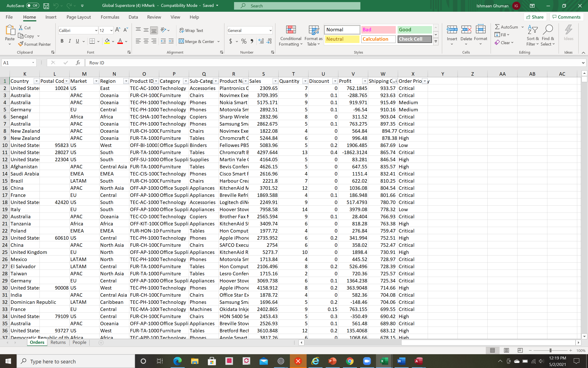
Task: Apply Percent Style format
Action: click(x=244, y=41)
